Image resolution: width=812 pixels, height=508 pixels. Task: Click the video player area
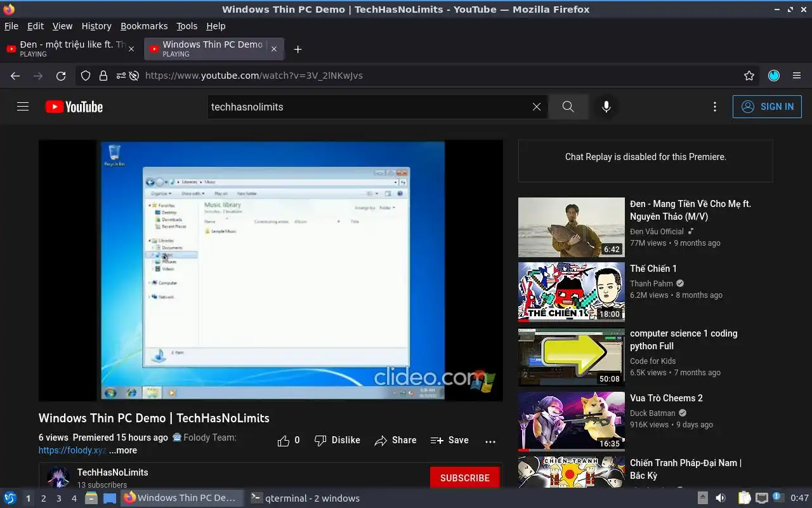271,271
